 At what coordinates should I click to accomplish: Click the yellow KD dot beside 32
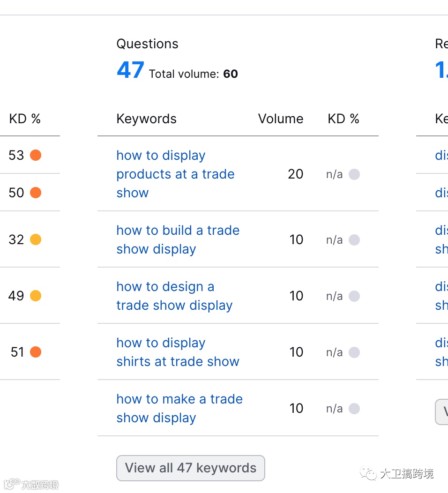(x=36, y=239)
